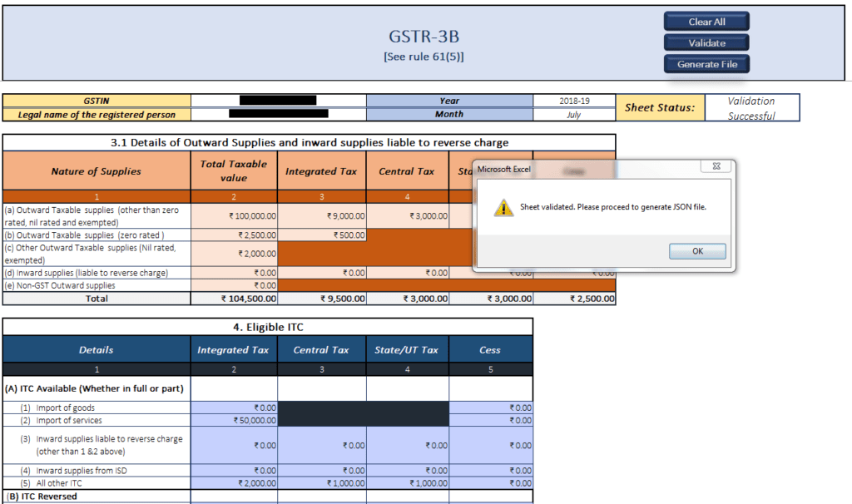Select the zero rated supplies row value ₹2,500.00

pyautogui.click(x=234, y=235)
